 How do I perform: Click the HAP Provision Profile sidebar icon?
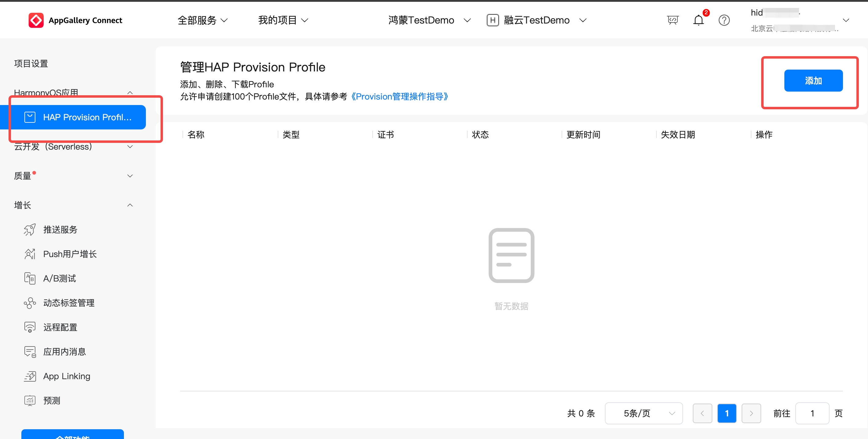tap(30, 117)
